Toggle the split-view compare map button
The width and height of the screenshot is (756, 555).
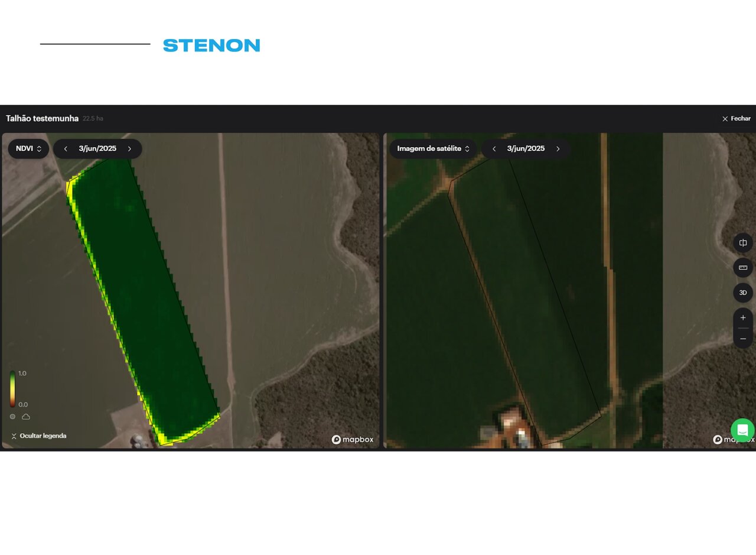(x=743, y=243)
